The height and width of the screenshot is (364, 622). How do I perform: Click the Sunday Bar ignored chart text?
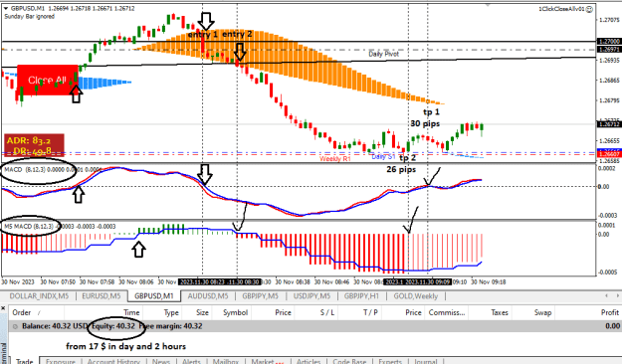(x=29, y=16)
